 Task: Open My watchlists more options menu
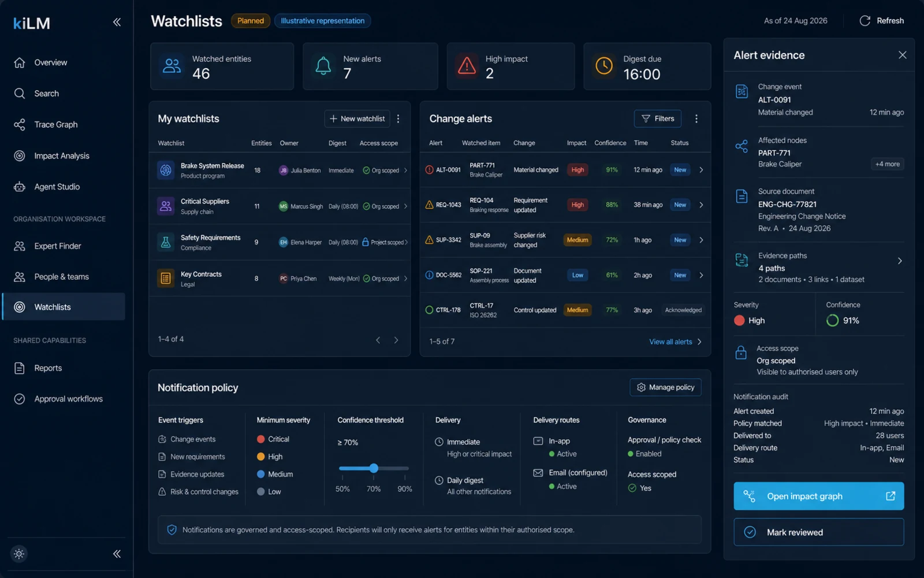tap(398, 118)
